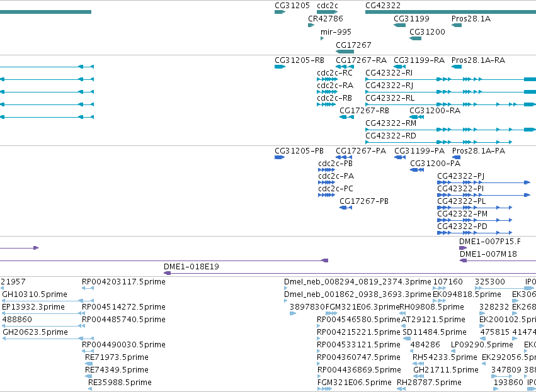Image resolution: width=536 pixels, height=392 pixels.
Task: Click transcript label CG31199-RA
Action: 419,60
